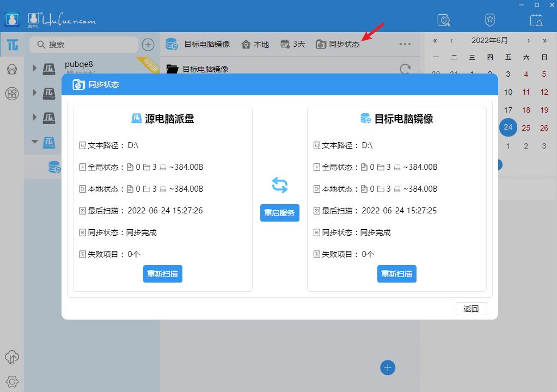Click the 重启服务 button
Image resolution: width=557 pixels, height=392 pixels.
279,213
